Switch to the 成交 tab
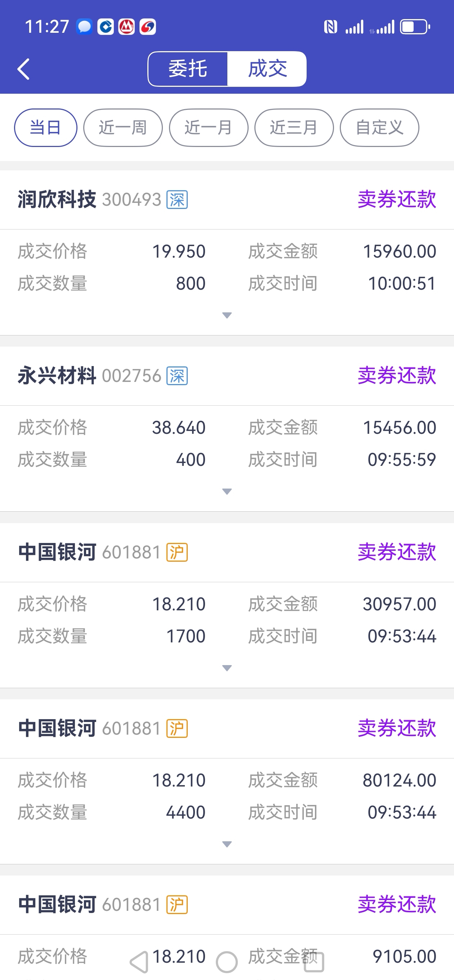Viewport: 454px width, 980px height. [267, 69]
